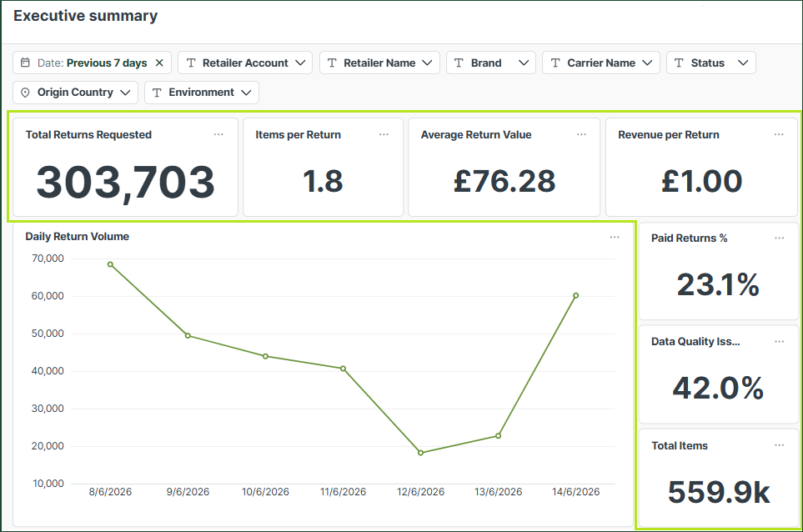This screenshot has height=532, width=803.
Task: Click the Average Return Value card title
Action: [x=476, y=134]
